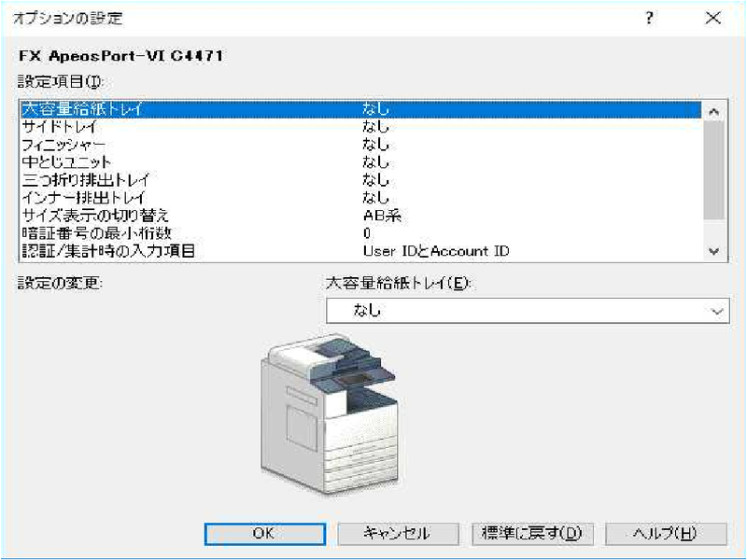
Task: Select 中とじユニット list row
Action: tap(360, 161)
